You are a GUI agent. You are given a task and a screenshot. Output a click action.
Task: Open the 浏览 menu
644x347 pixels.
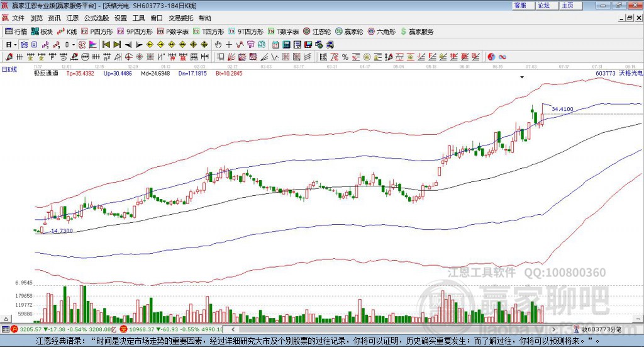point(36,18)
